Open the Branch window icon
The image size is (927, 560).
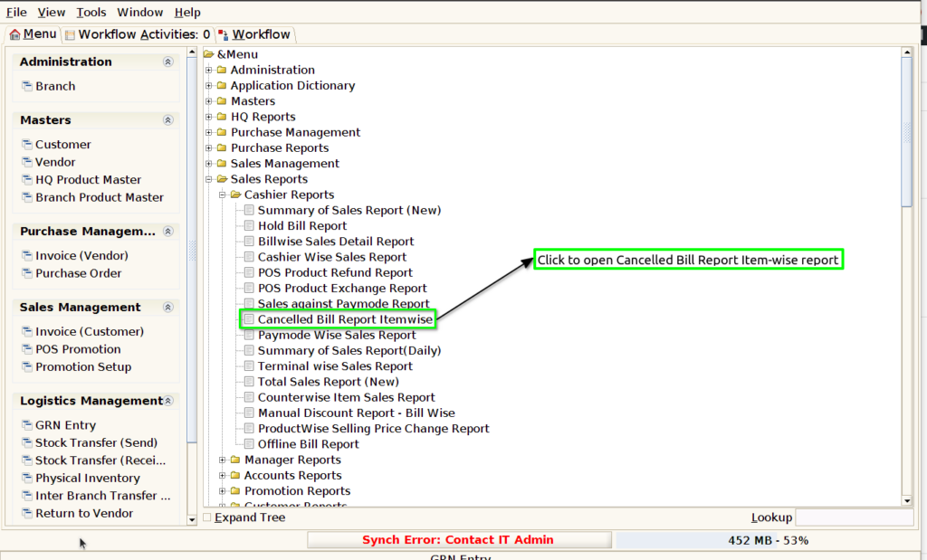(26, 86)
